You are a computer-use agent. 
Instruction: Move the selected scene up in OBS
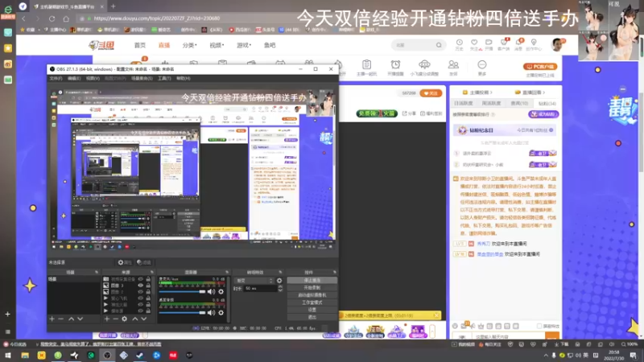coord(71,319)
